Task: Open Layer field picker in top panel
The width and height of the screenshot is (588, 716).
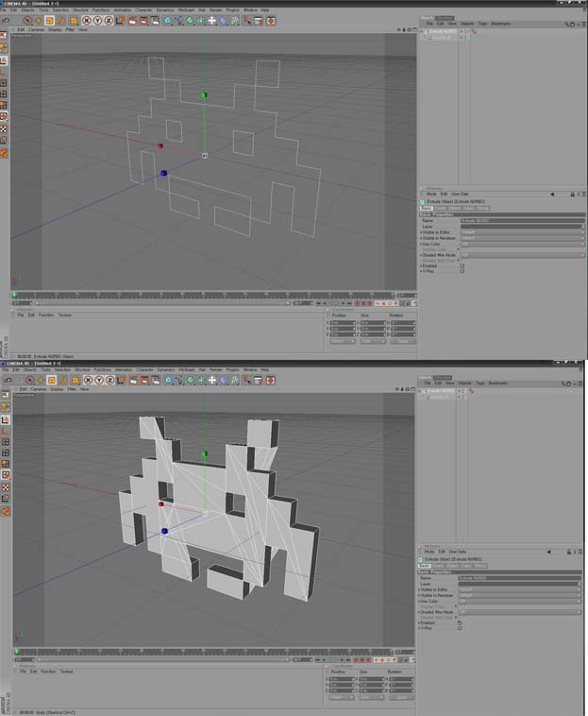Action: point(583,227)
